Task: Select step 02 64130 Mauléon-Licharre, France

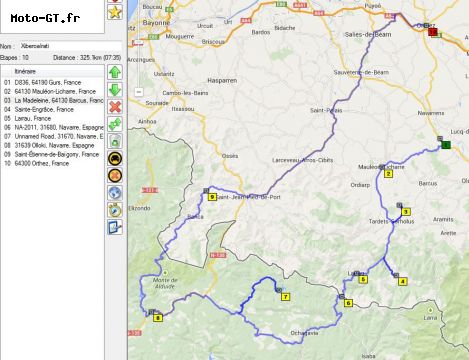Action: (x=53, y=91)
